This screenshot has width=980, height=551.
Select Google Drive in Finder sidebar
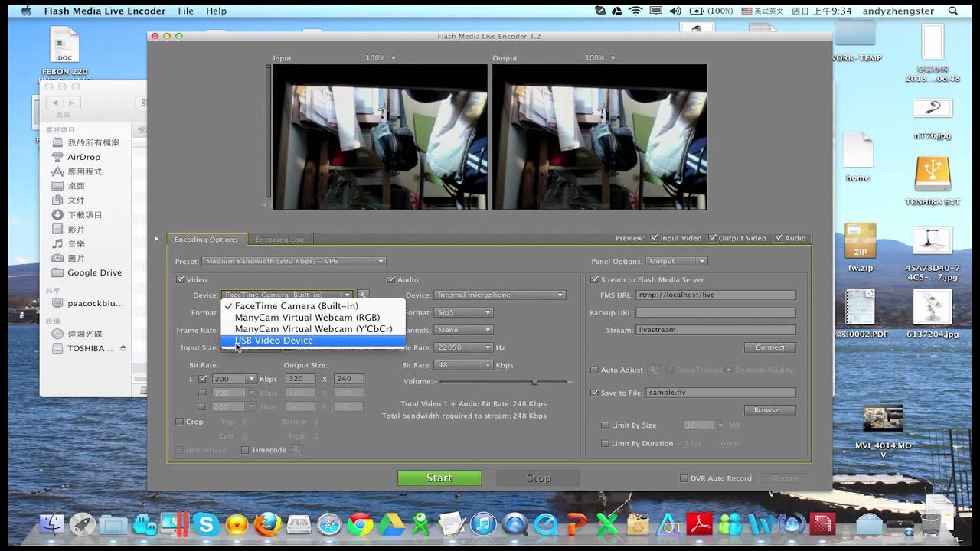[x=94, y=272]
